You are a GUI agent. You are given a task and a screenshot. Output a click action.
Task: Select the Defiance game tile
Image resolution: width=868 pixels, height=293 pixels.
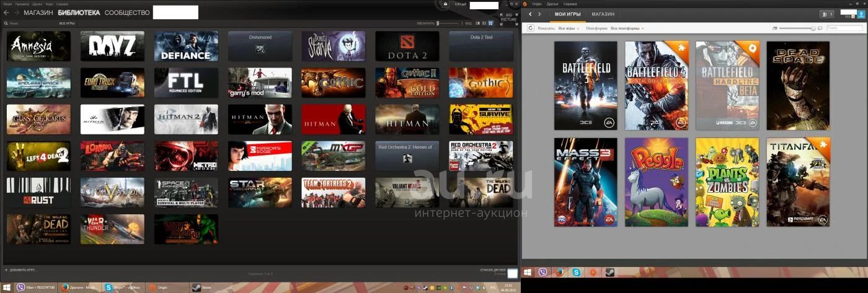[186, 46]
